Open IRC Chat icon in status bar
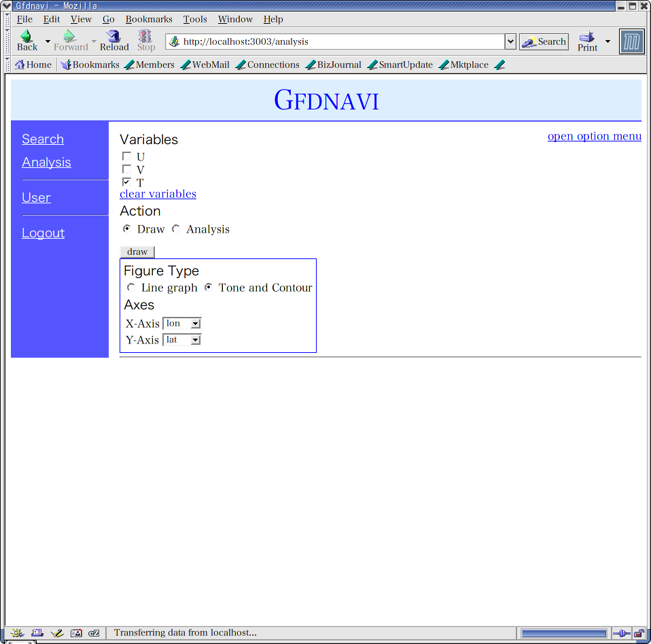 tap(94, 633)
